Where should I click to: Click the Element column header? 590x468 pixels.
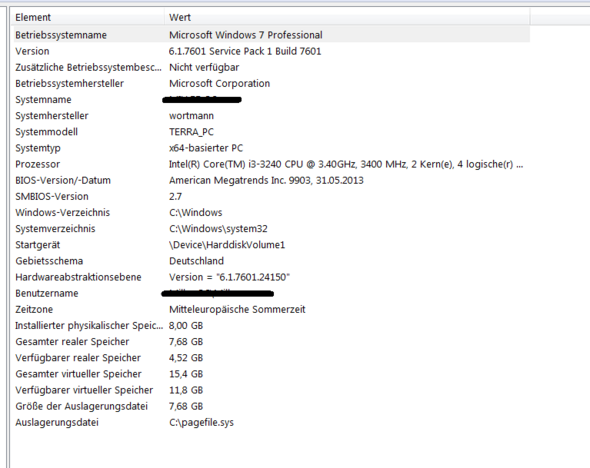click(x=88, y=17)
